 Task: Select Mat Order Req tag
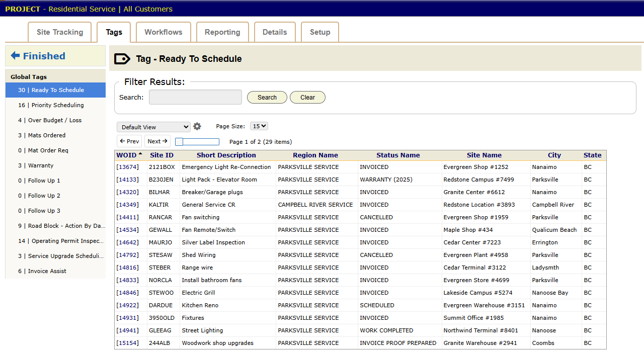tap(55, 150)
